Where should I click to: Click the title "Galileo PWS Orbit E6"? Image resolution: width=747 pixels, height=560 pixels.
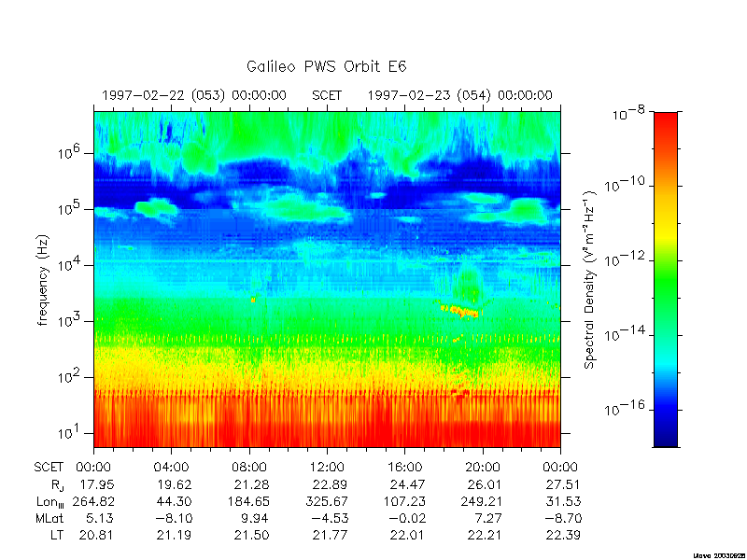point(326,66)
